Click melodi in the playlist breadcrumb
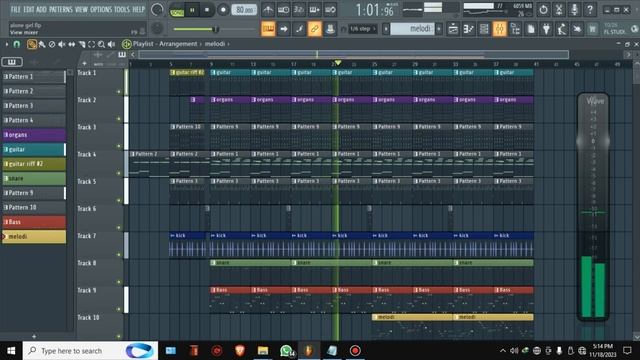The height and width of the screenshot is (360, 640). pyautogui.click(x=215, y=44)
